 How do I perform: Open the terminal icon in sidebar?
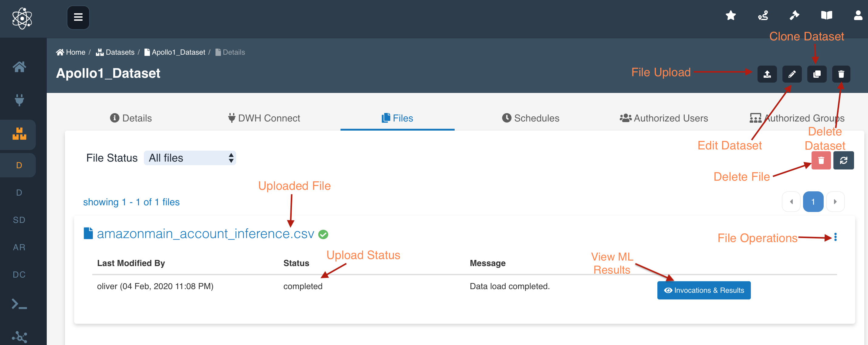pyautogui.click(x=19, y=304)
